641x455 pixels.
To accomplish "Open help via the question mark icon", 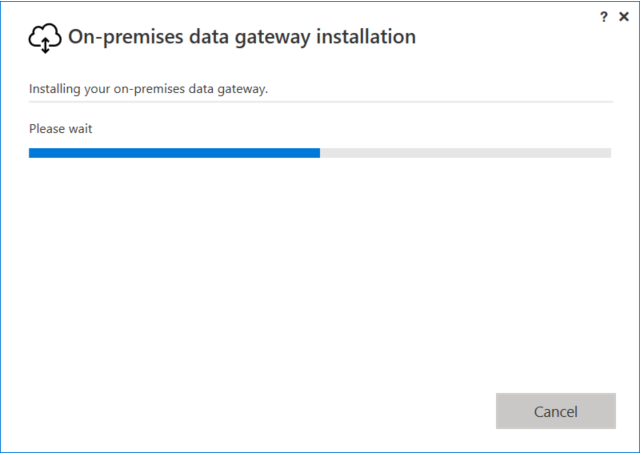I will click(x=604, y=17).
